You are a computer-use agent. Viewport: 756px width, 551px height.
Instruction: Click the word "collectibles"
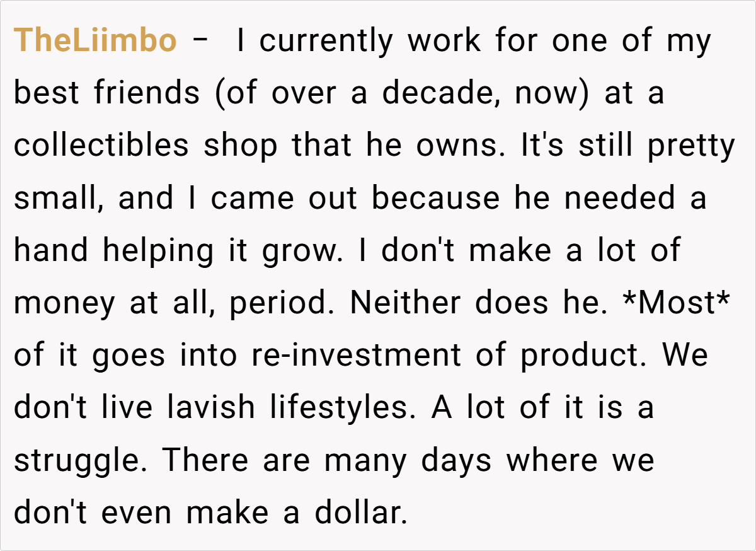click(101, 146)
